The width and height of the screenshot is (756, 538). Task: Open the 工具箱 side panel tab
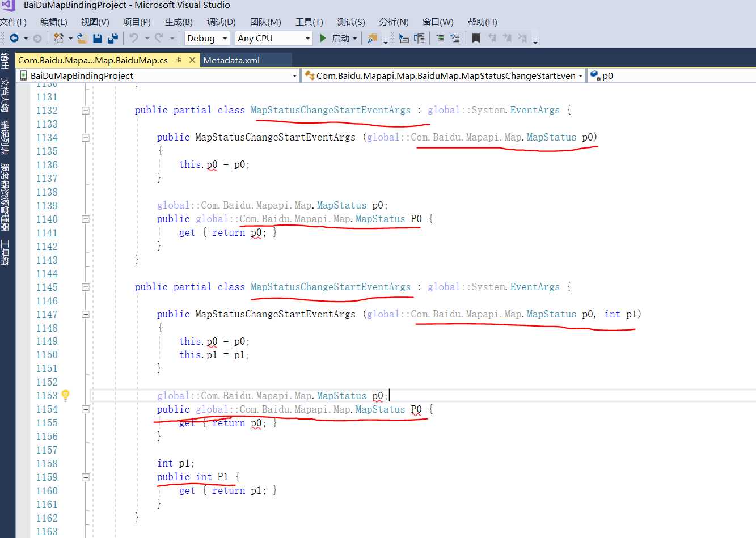[5, 253]
